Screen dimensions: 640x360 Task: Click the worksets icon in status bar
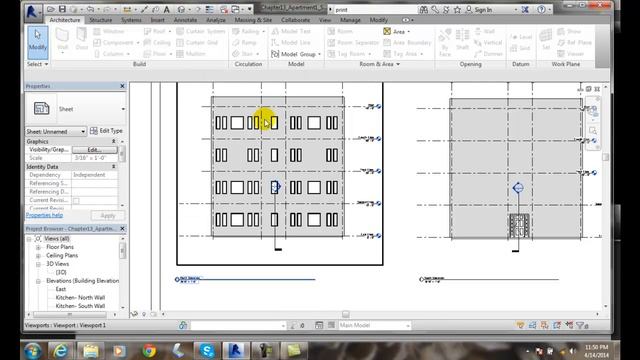point(183,325)
